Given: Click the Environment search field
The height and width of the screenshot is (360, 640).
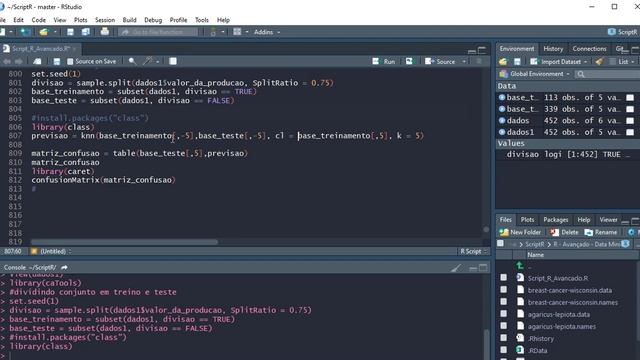Looking at the screenshot, I should click(608, 74).
